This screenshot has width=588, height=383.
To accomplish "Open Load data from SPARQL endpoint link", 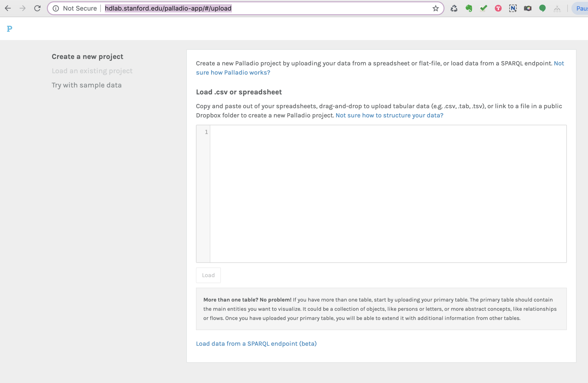I will [256, 344].
